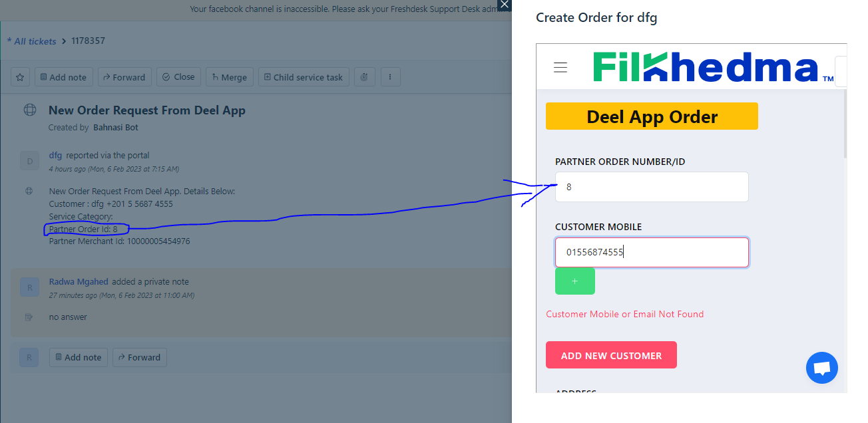Viewport: 868px width, 423px height.
Task: Open the hamburger menu in Filkhedma form
Action: [x=560, y=67]
